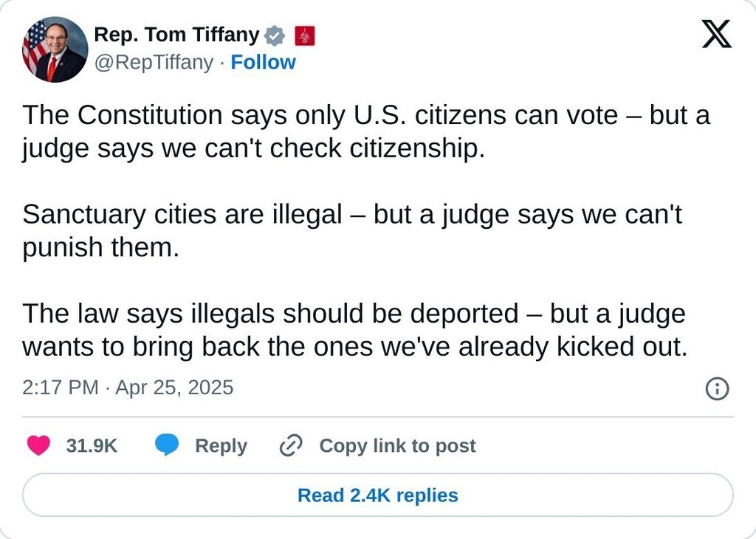Open Rep. Tom Tiffany's profile photo

(55, 49)
